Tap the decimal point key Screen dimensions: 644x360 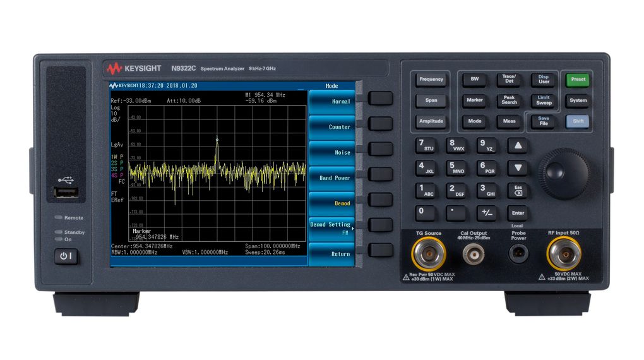click(456, 213)
